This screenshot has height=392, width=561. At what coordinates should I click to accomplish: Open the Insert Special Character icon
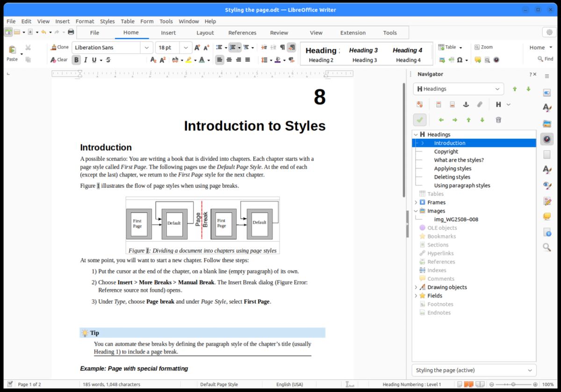[x=460, y=60]
